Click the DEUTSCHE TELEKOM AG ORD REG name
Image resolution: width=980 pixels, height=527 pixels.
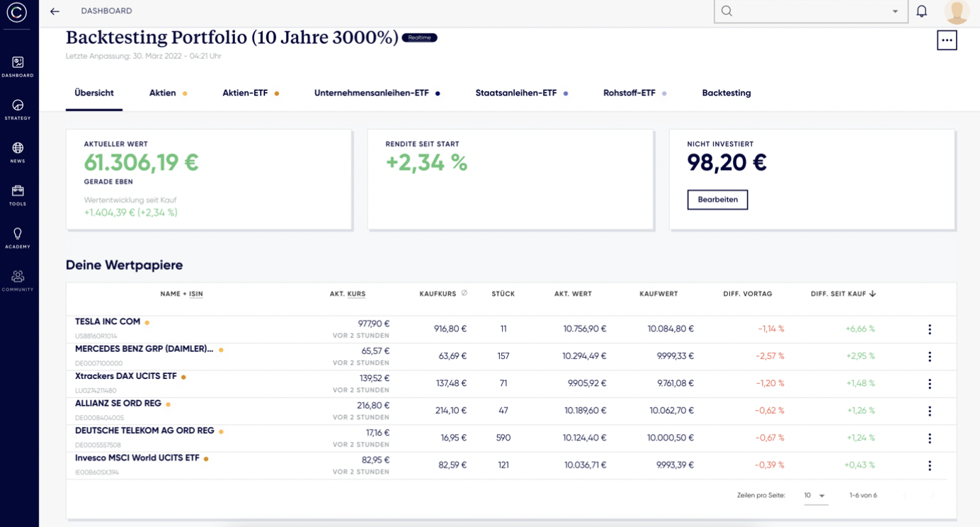click(x=144, y=430)
